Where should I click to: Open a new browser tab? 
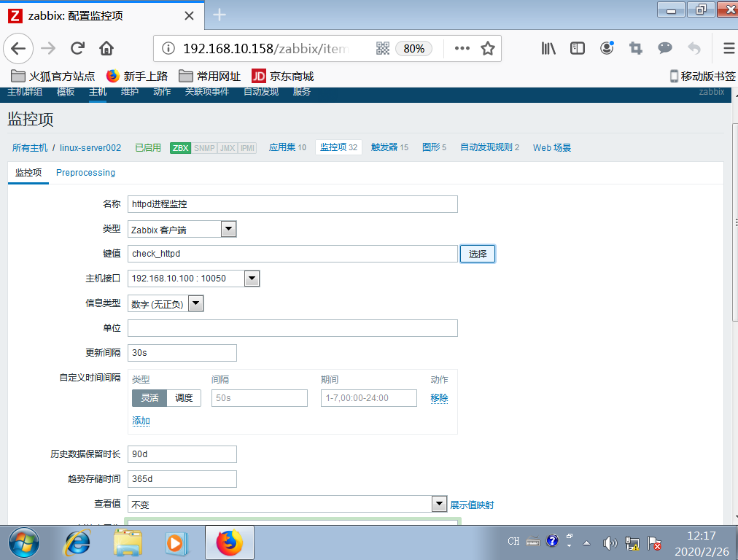click(x=220, y=15)
